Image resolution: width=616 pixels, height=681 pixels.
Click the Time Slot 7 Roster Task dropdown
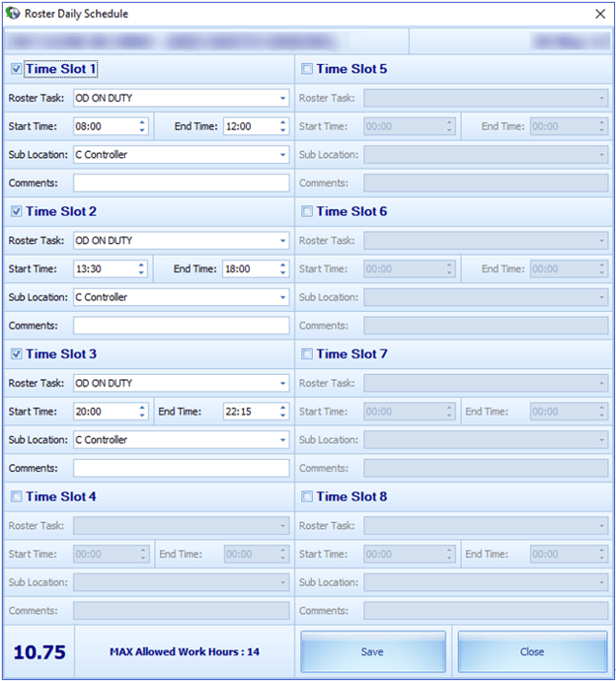486,384
